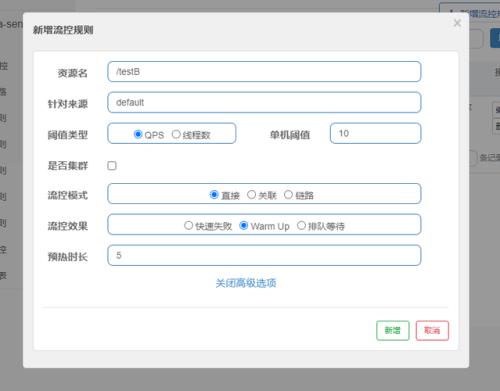
Task: Click the green 新增 button
Action: click(x=393, y=330)
